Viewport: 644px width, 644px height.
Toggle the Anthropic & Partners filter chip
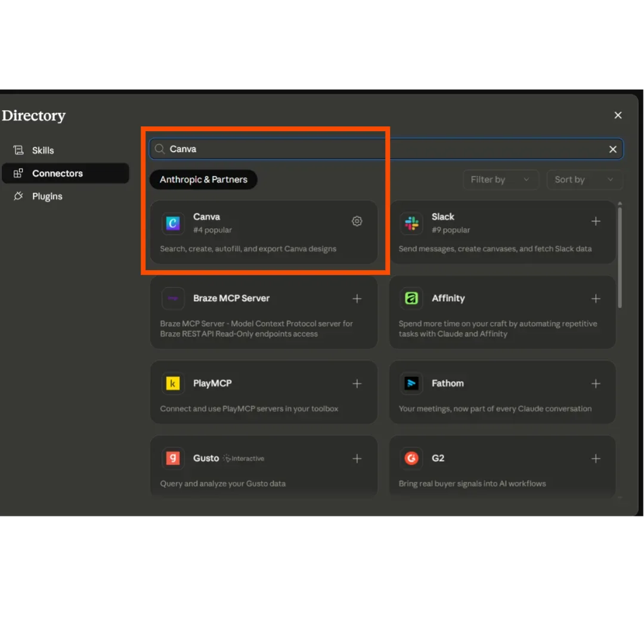(203, 179)
